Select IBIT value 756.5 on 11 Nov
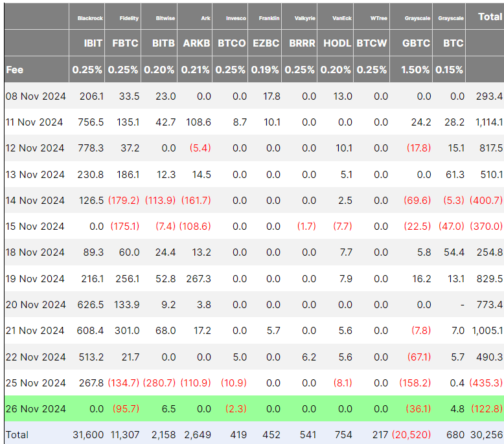 click(91, 122)
